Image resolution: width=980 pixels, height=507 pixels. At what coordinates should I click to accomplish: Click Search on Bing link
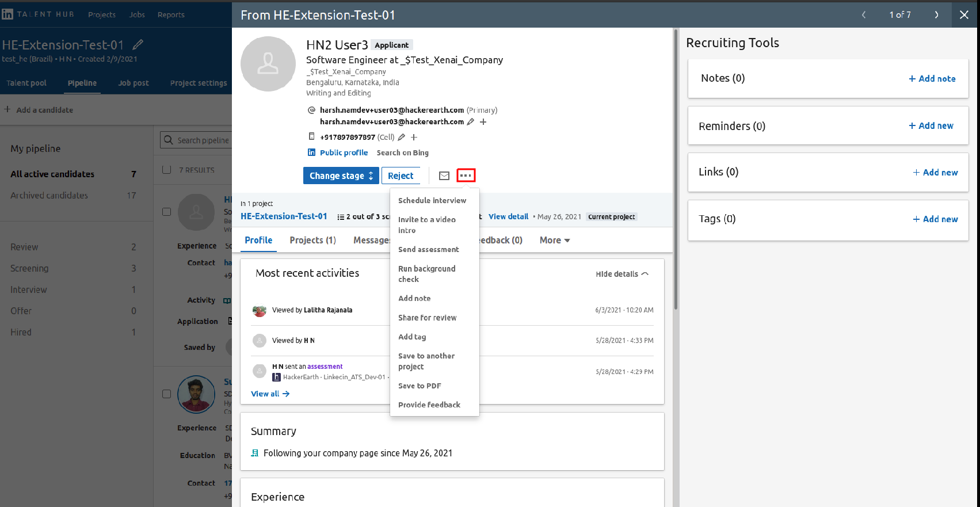point(403,153)
